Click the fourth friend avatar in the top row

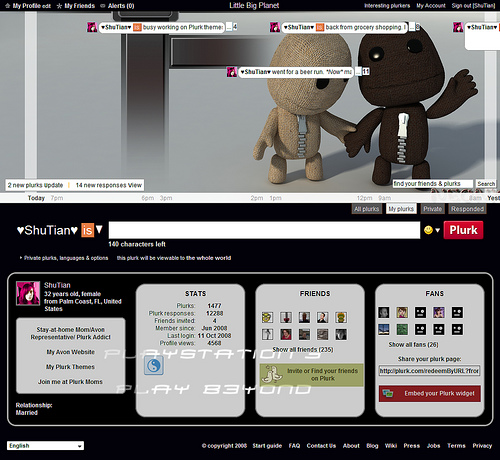(x=322, y=317)
